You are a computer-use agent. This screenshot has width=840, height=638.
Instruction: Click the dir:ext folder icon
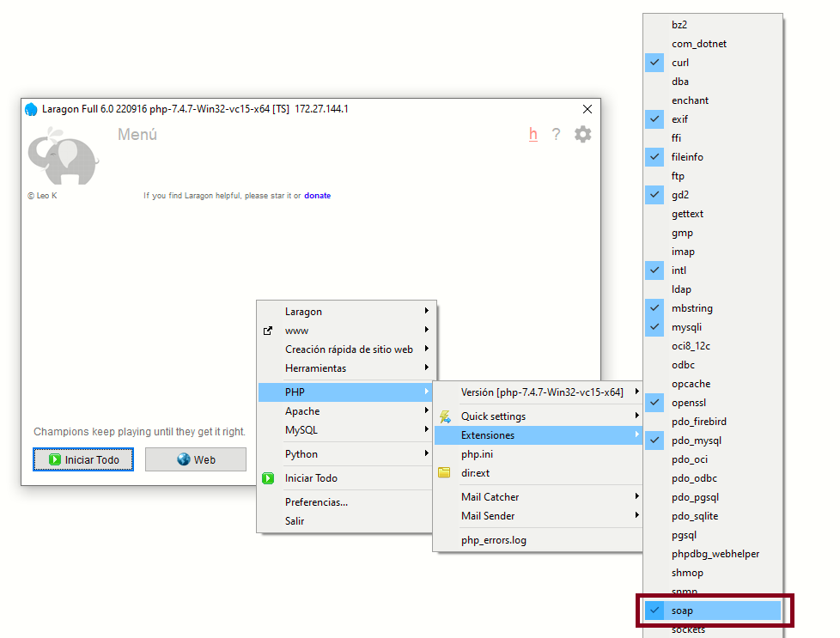[x=444, y=473]
